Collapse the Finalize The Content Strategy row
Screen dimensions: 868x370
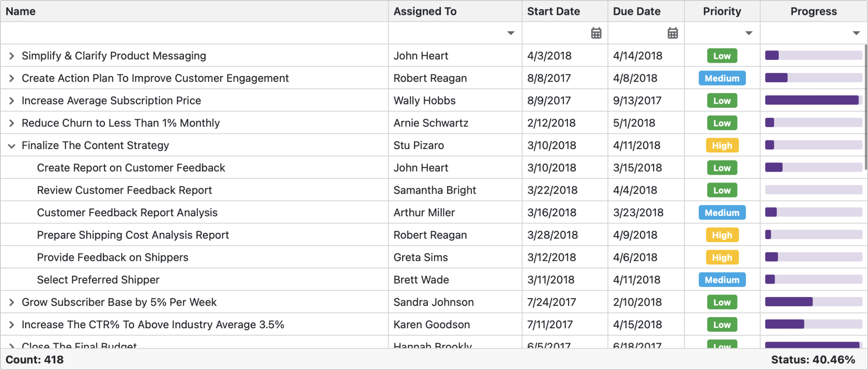pos(12,145)
